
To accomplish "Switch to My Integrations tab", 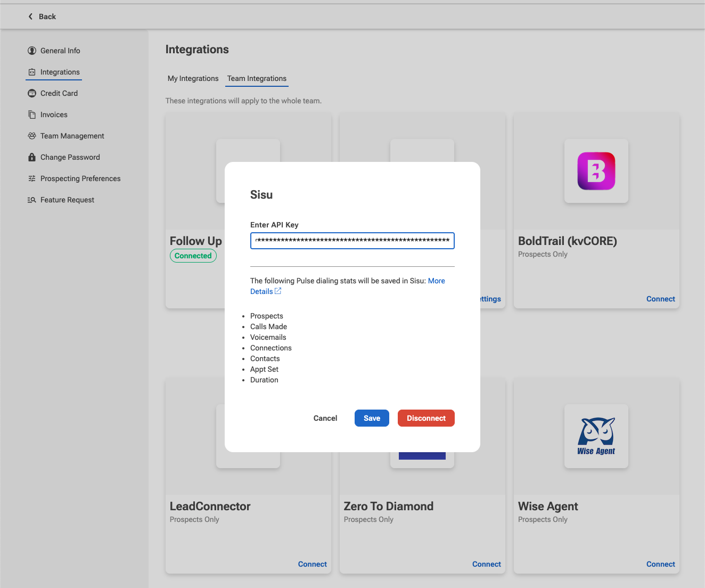I will [193, 78].
